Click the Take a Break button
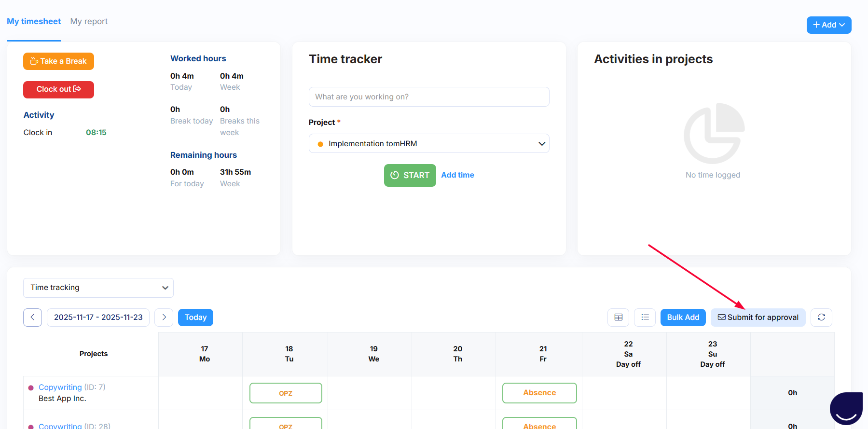Image resolution: width=868 pixels, height=429 pixels. (58, 61)
